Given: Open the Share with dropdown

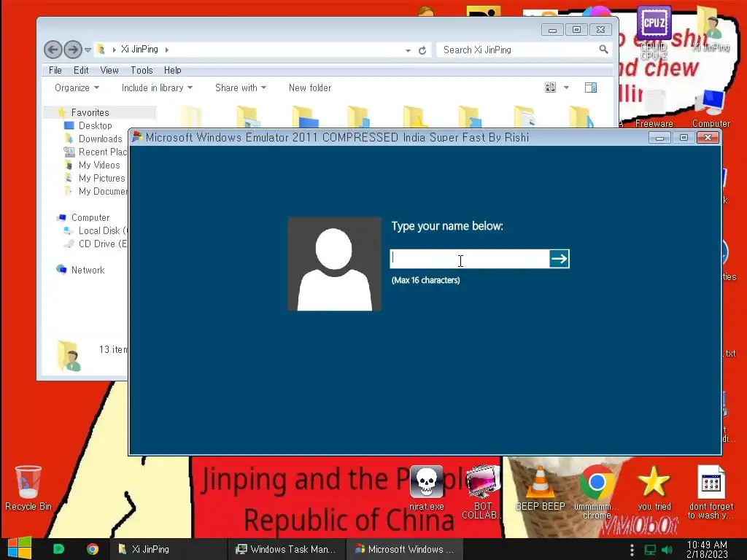Looking at the screenshot, I should click(241, 87).
